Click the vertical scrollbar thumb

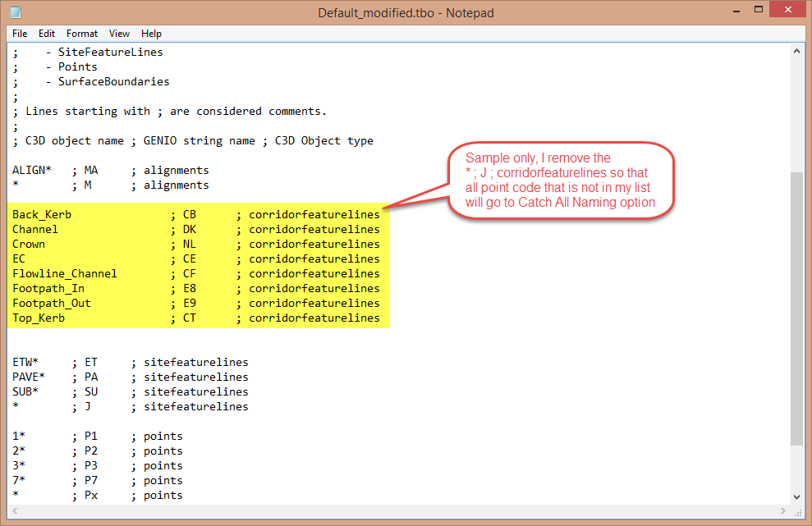796,309
